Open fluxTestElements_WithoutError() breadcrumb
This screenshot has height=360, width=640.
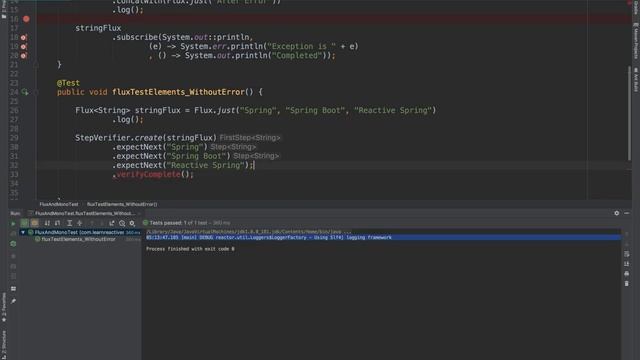(122, 204)
